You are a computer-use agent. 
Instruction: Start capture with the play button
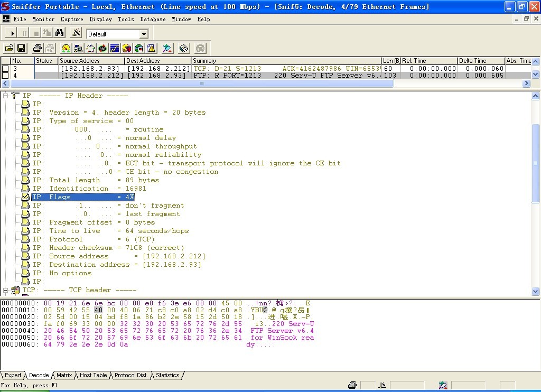(x=12, y=33)
